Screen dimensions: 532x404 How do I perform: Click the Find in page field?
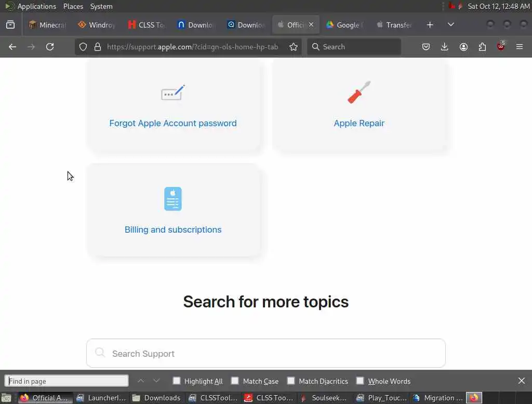click(x=66, y=381)
